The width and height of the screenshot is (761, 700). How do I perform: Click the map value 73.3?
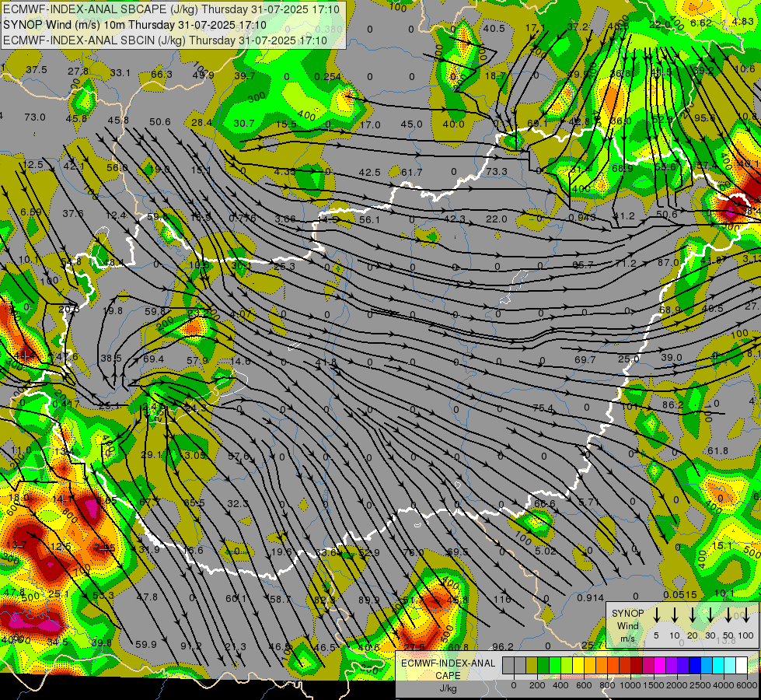tap(497, 171)
